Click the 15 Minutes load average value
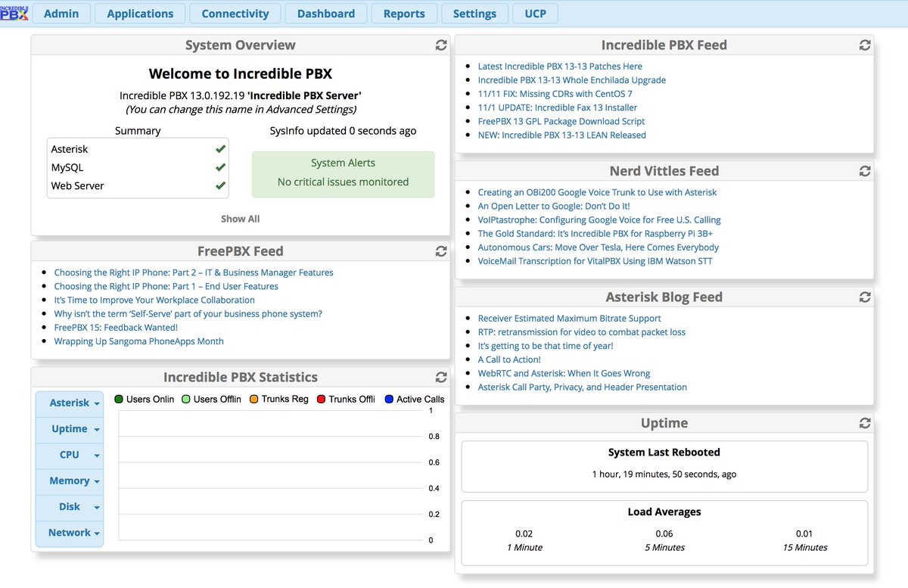 (x=804, y=534)
